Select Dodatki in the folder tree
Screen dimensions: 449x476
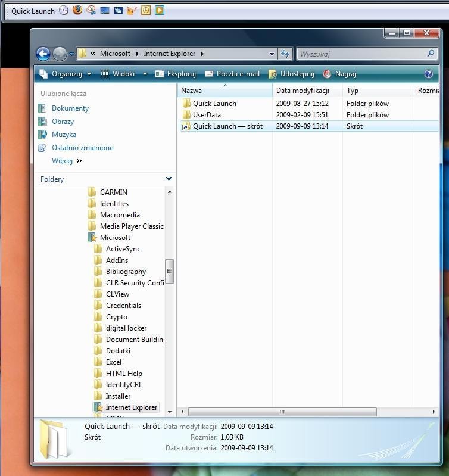(118, 351)
